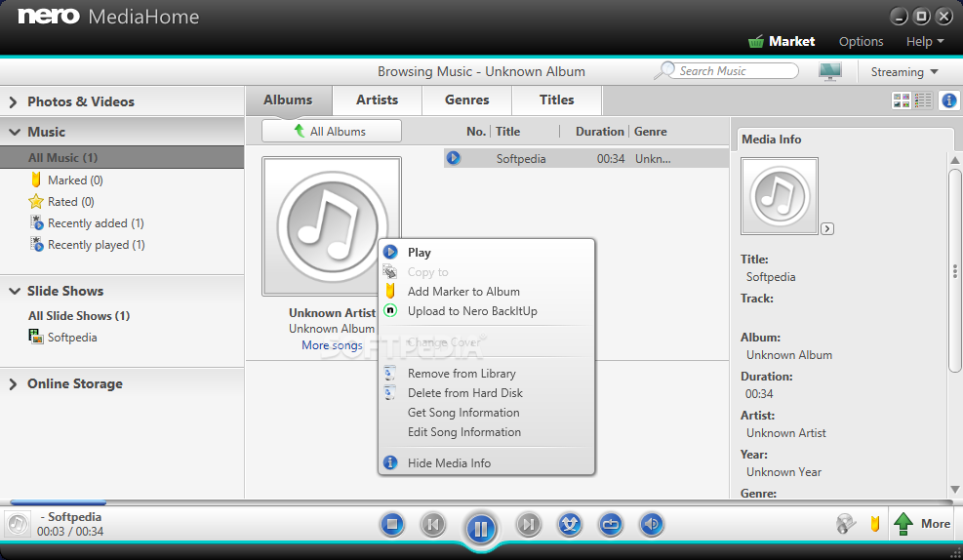The image size is (963, 560).
Task: Open the Help dropdown menu
Action: (925, 41)
